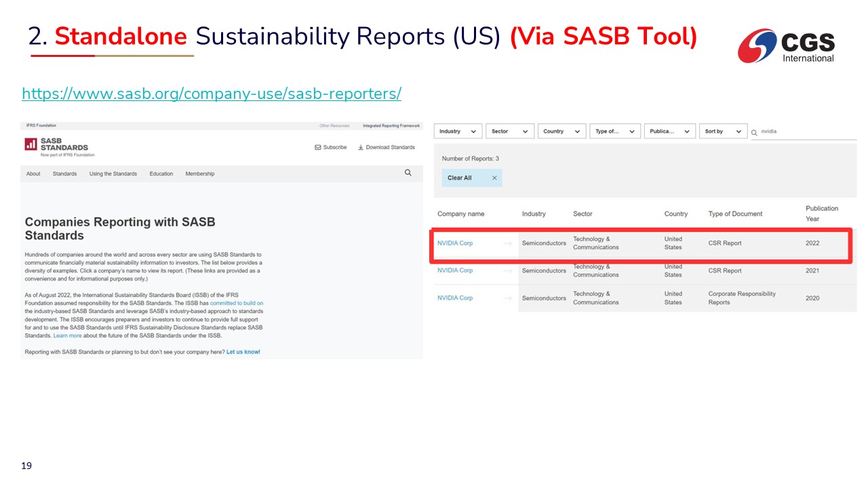Open the Using the Standards menu
This screenshot has height=488, width=868.
point(113,174)
